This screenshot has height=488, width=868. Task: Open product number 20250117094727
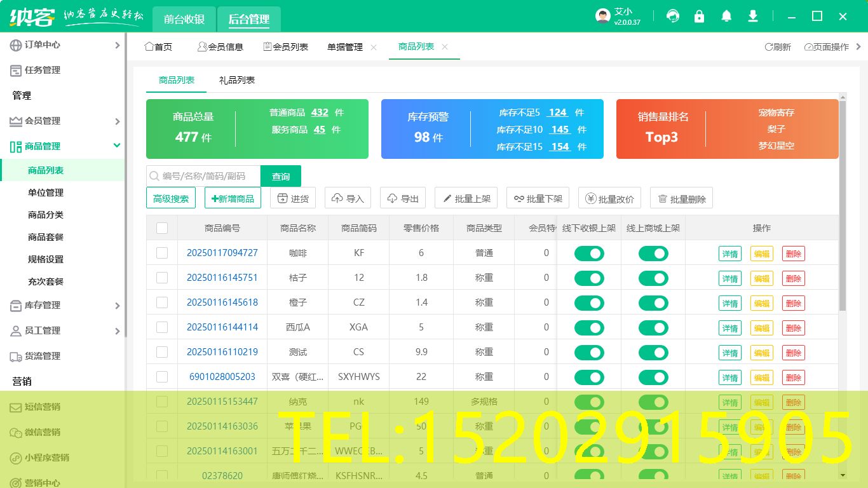tap(222, 253)
